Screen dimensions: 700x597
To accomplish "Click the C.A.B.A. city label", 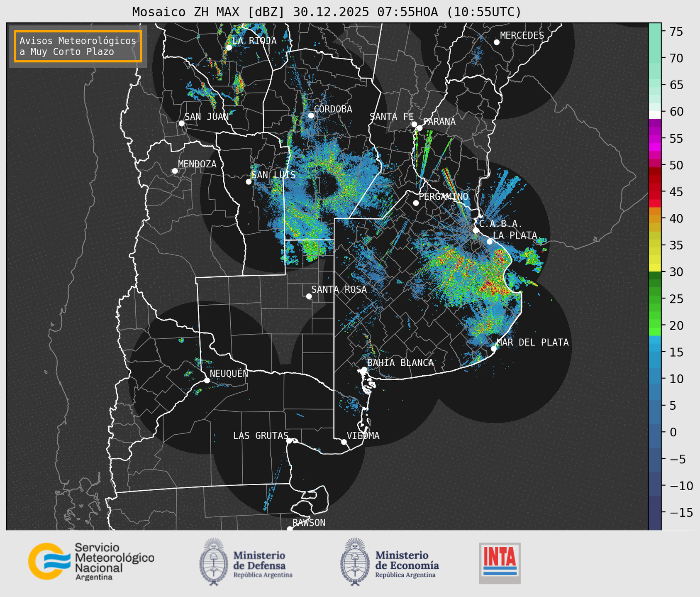I will tap(501, 224).
